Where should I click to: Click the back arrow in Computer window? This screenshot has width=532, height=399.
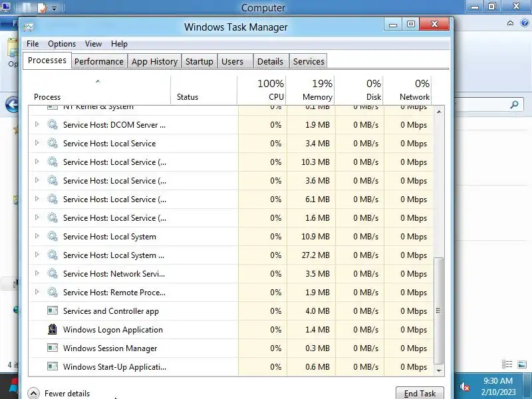(x=12, y=104)
